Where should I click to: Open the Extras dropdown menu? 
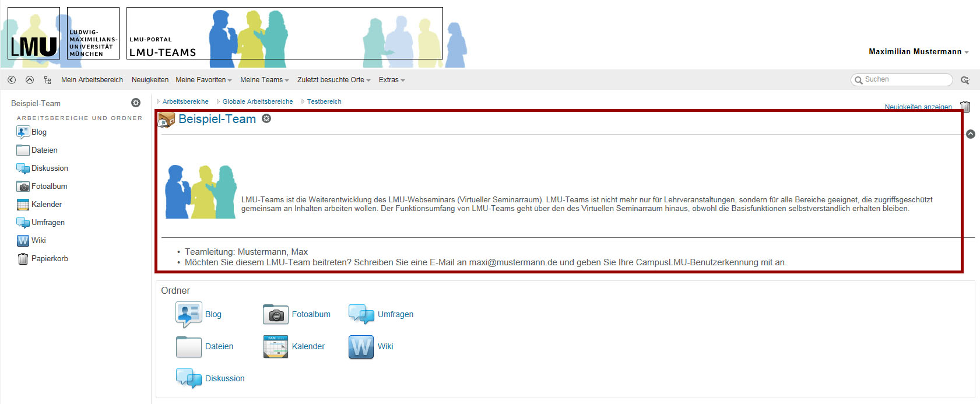point(392,80)
